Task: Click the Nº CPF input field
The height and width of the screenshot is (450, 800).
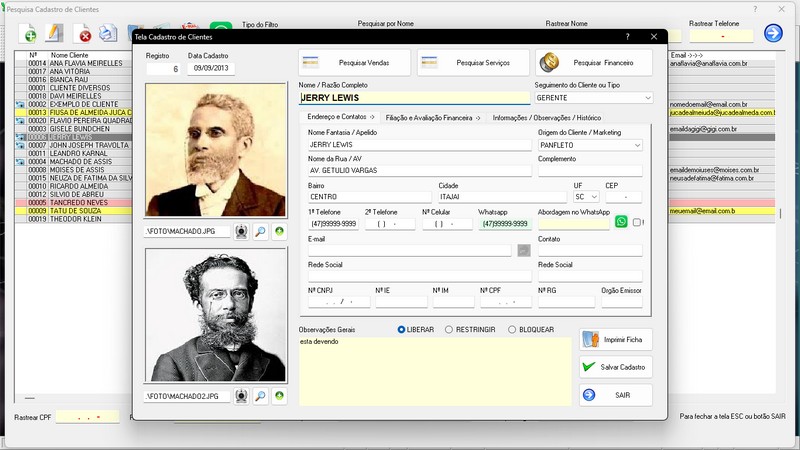Action: click(506, 302)
